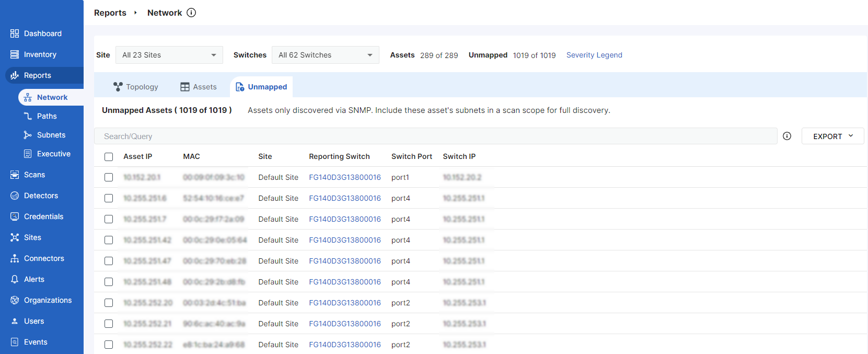Click the Events sidebar icon
Viewport: 868px width, 354px height.
pos(15,342)
